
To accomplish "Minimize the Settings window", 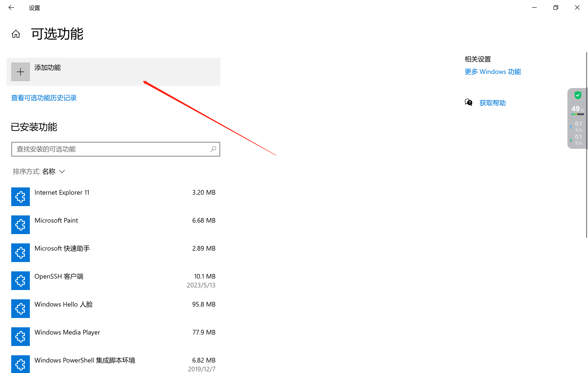I will pyautogui.click(x=534, y=7).
